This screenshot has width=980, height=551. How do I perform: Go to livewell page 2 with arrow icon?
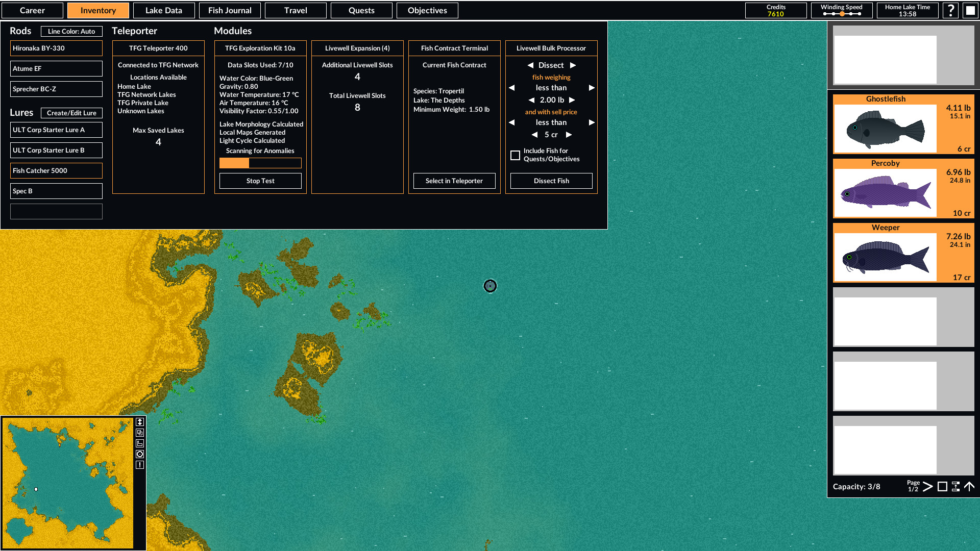[928, 487]
